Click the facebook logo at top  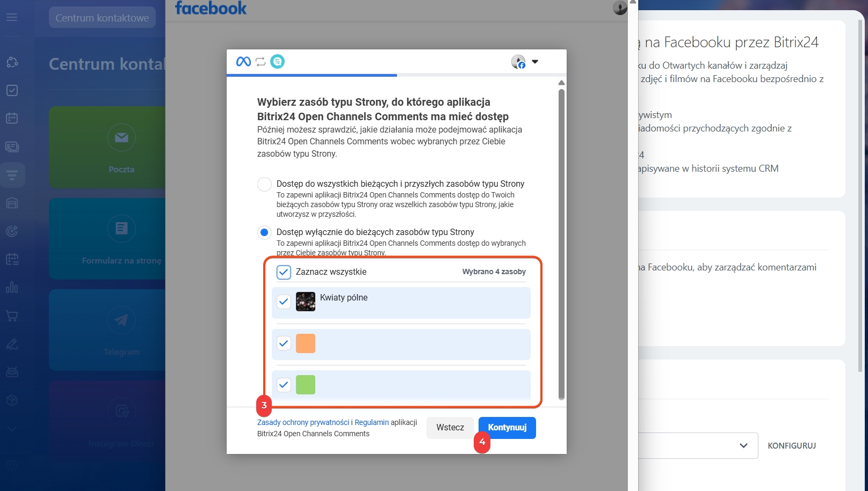(x=211, y=8)
